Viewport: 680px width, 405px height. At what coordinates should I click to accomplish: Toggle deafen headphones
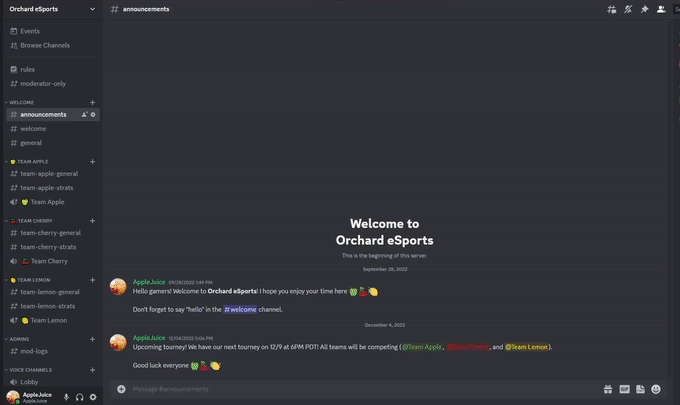[x=79, y=397]
